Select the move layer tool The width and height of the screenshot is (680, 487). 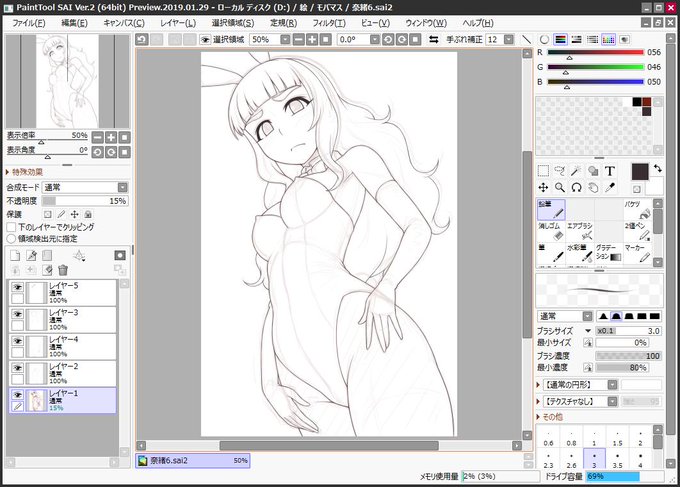click(x=543, y=187)
